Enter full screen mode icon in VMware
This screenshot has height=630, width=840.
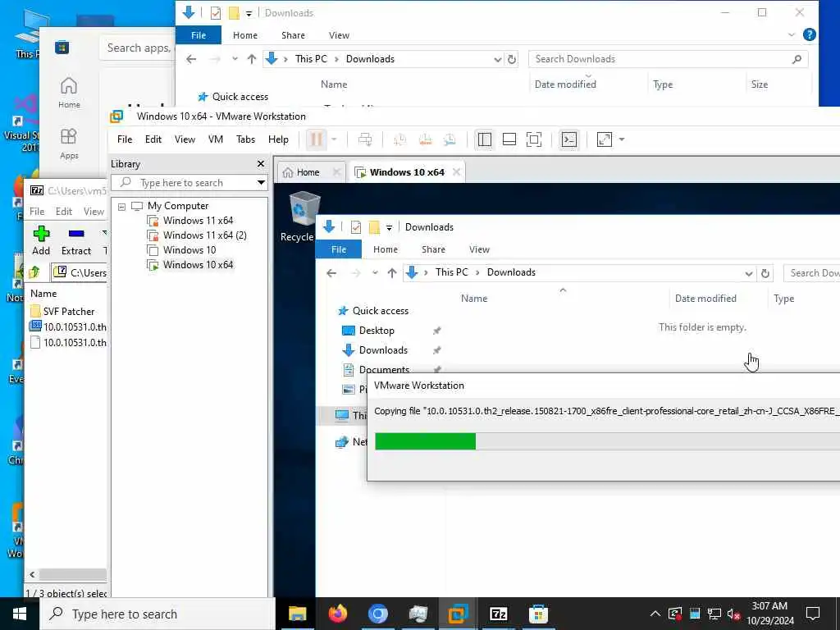(x=534, y=139)
